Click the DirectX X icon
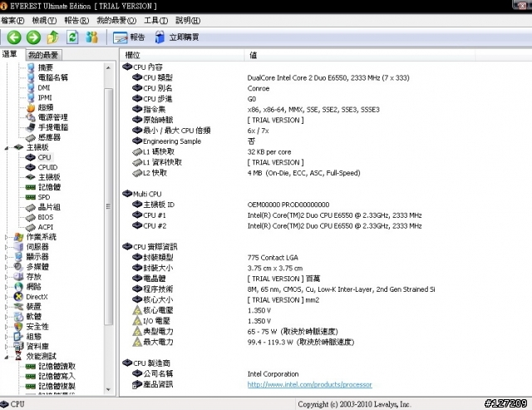This screenshot has height=410, width=532. (18, 297)
